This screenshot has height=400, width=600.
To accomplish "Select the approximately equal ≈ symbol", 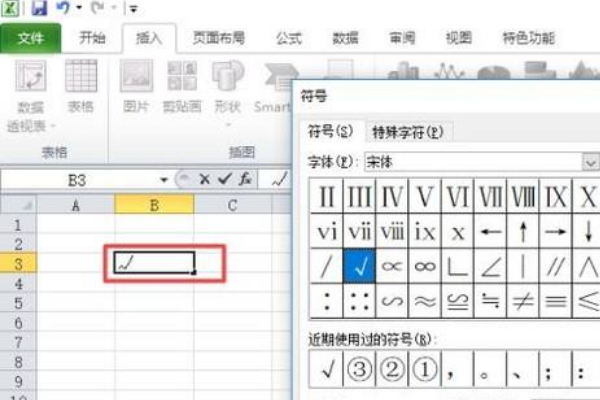I will [424, 301].
